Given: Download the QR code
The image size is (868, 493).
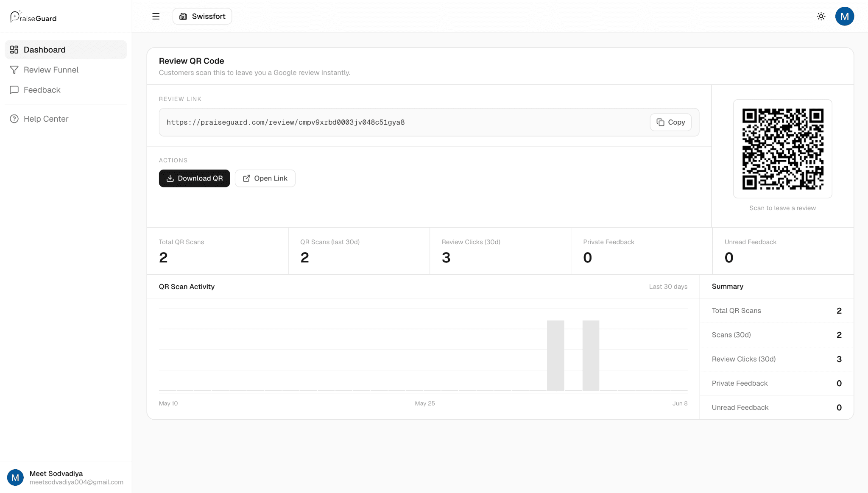Looking at the screenshot, I should click(194, 178).
